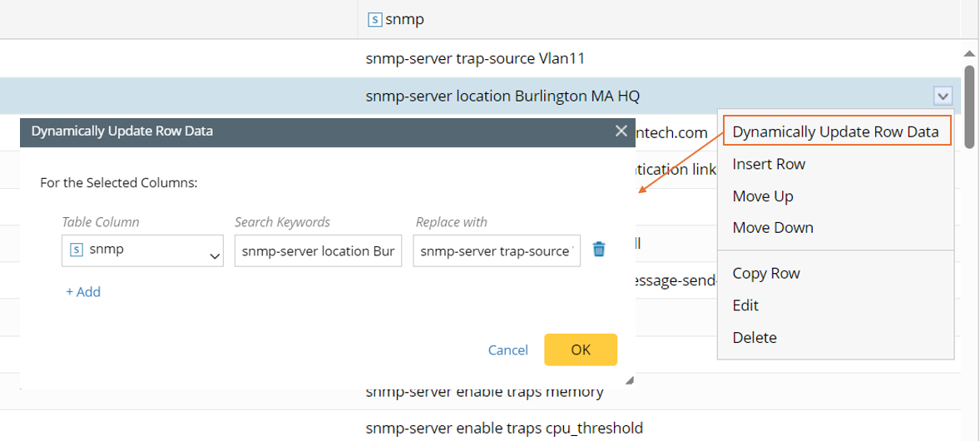Choose Move Up in the row menu
Screen dimensions: 980x441
pyautogui.click(x=763, y=196)
